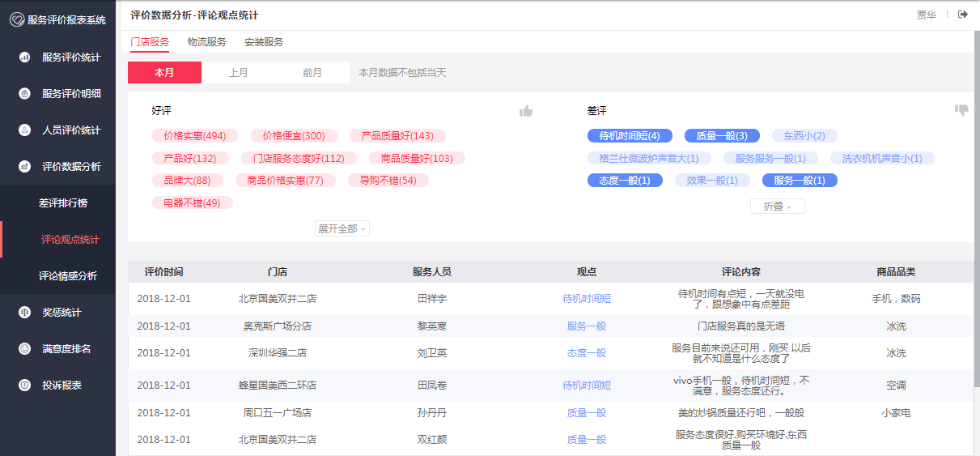The image size is (980, 456).
Task: Switch to the 安装服务 tab
Action: tap(264, 42)
